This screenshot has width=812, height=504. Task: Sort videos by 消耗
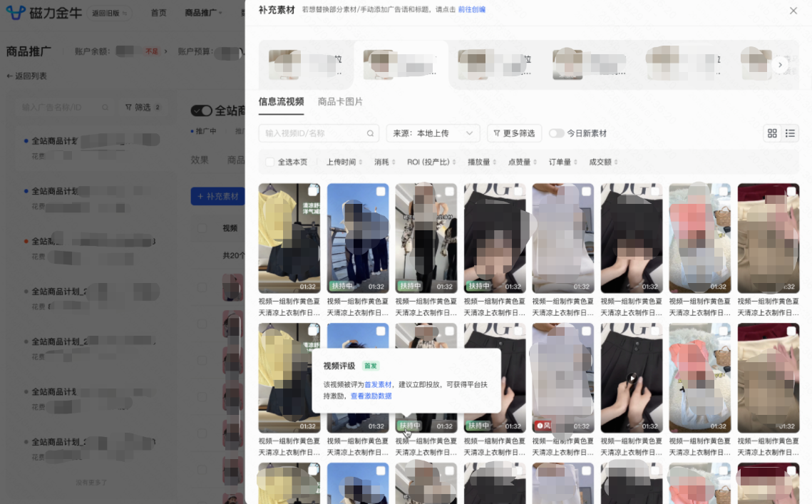[x=385, y=162]
